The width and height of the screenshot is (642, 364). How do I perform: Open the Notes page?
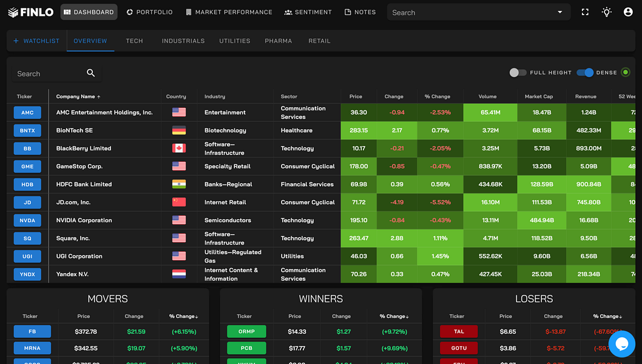(360, 12)
